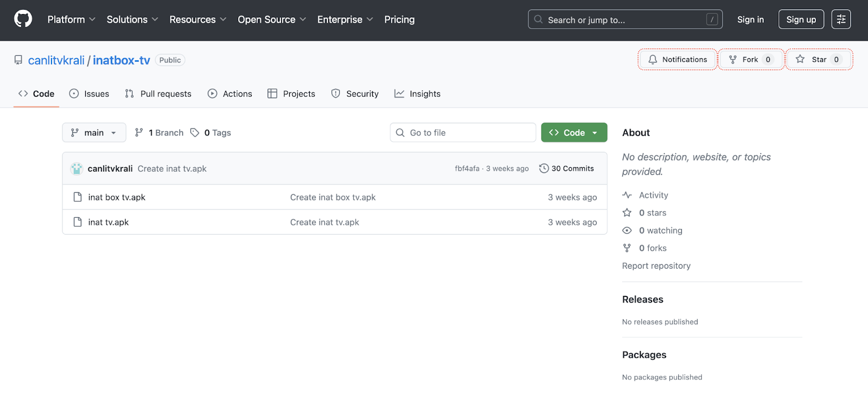Open the Pull requests tab
The image size is (868, 406).
point(158,94)
